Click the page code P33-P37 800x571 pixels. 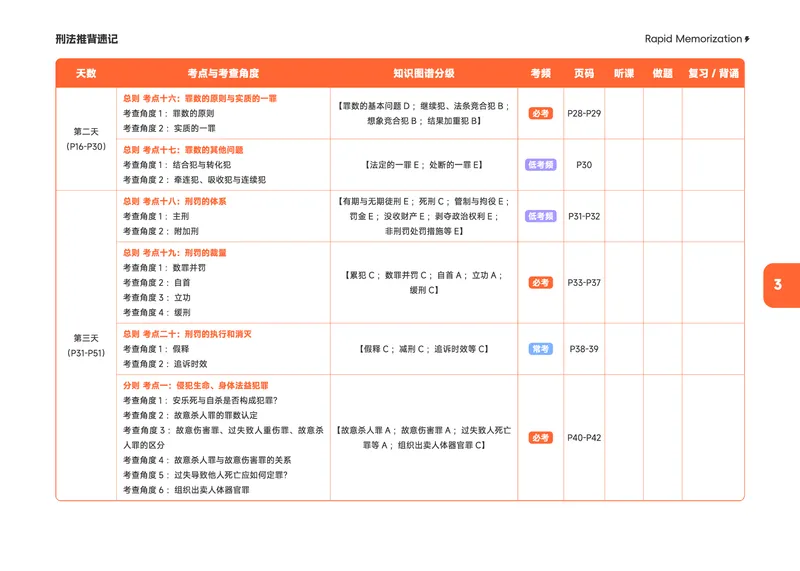pos(584,283)
